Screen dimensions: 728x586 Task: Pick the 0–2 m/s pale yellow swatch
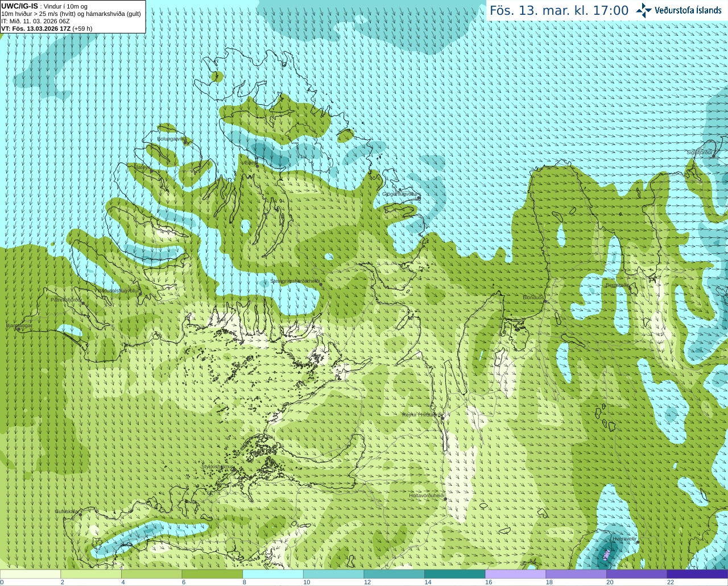click(x=30, y=574)
